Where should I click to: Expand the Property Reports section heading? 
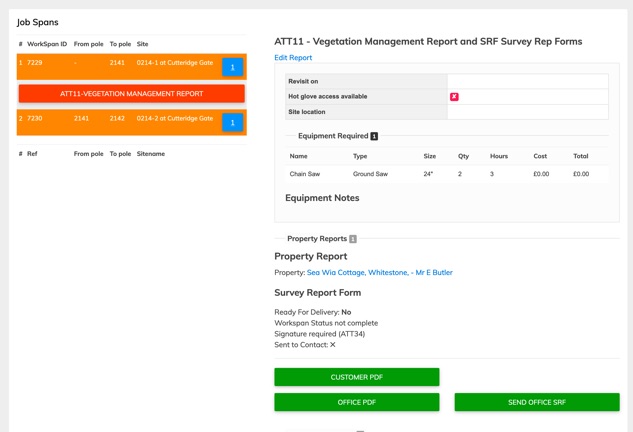click(316, 239)
